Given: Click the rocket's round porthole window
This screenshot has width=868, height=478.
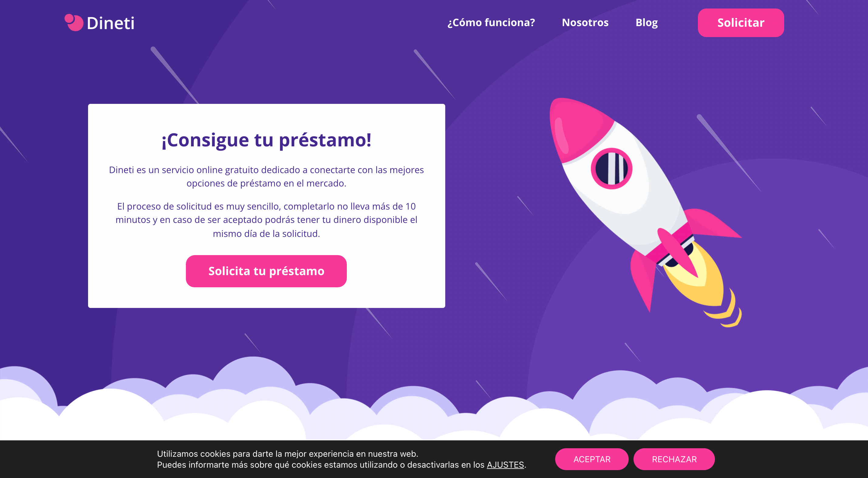Looking at the screenshot, I should (611, 169).
